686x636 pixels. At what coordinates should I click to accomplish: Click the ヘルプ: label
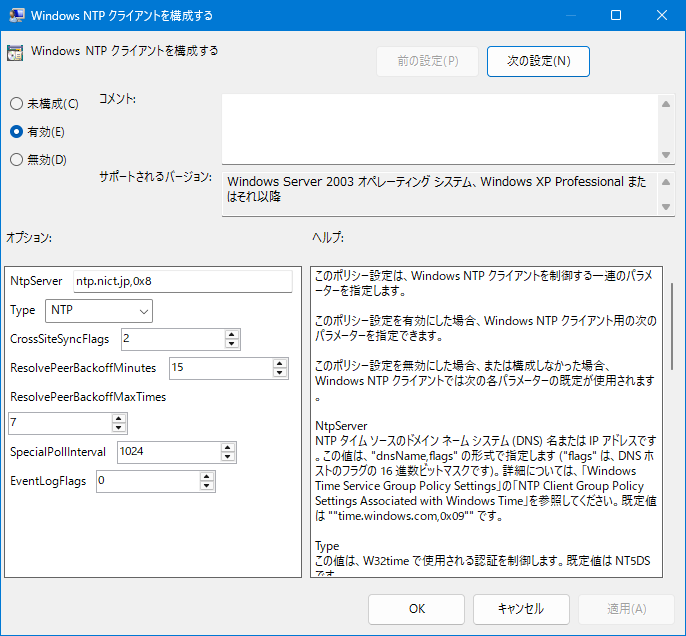click(x=328, y=238)
